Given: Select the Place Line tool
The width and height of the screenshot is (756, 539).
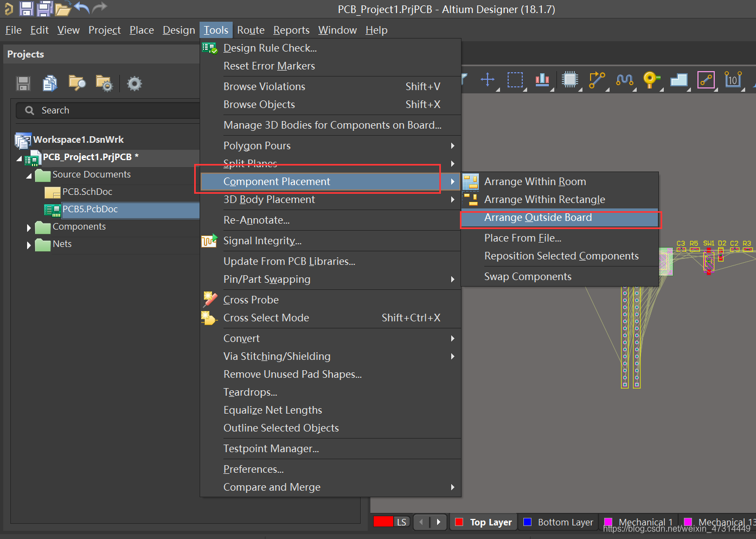Looking at the screenshot, I should (x=706, y=80).
